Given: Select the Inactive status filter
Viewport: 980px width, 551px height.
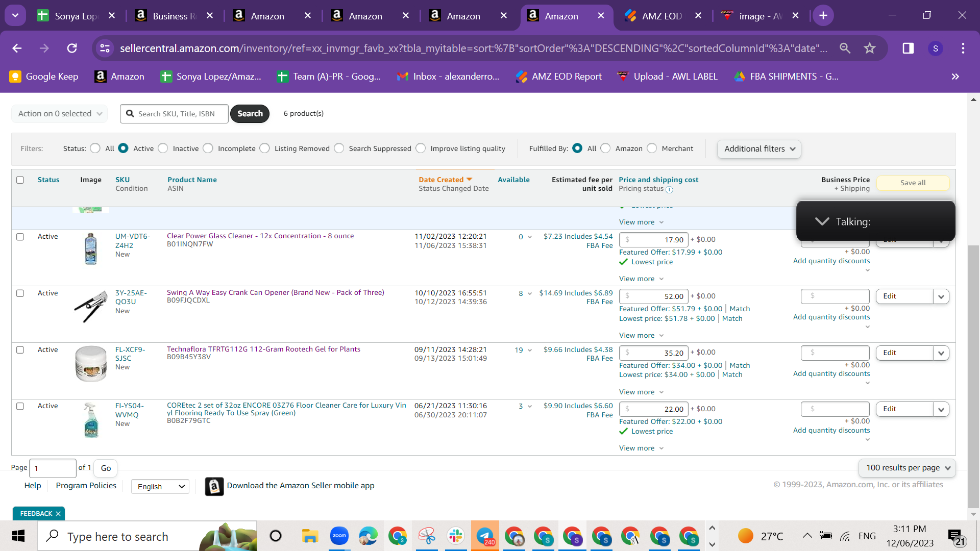Looking at the screenshot, I should pyautogui.click(x=163, y=148).
